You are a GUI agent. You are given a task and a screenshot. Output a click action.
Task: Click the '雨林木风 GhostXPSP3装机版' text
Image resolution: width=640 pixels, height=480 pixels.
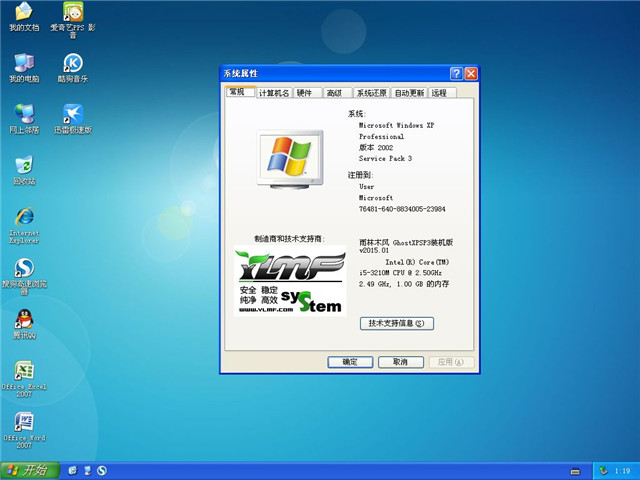pyautogui.click(x=406, y=242)
